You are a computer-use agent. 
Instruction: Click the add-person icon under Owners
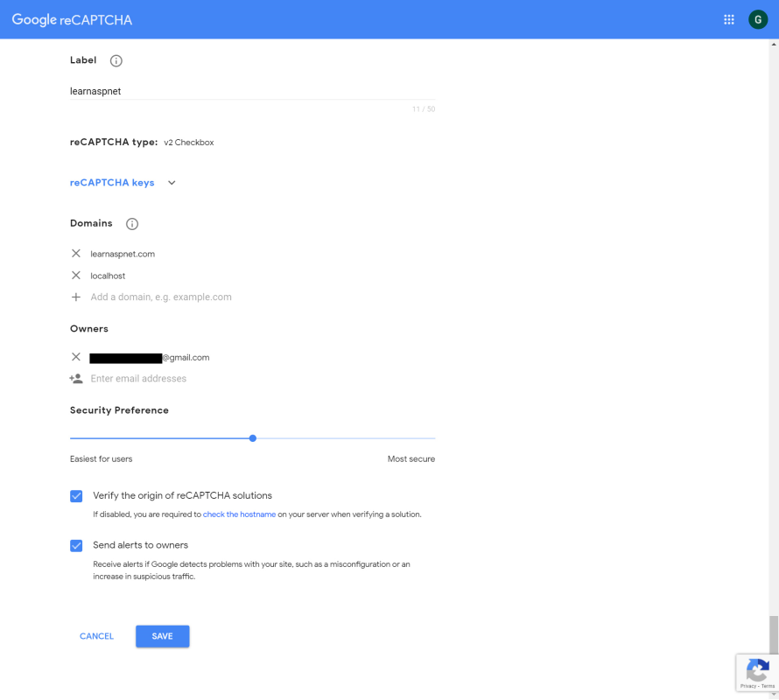pos(76,379)
